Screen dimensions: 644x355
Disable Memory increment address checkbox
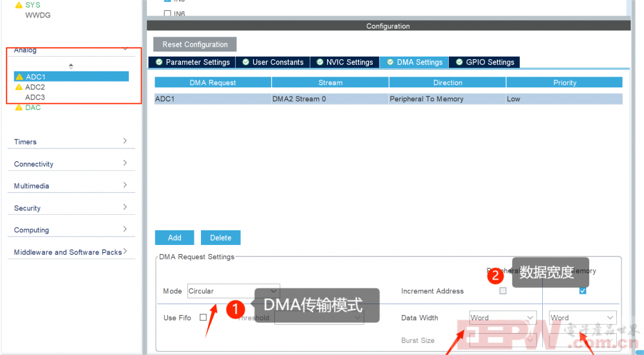(x=582, y=291)
